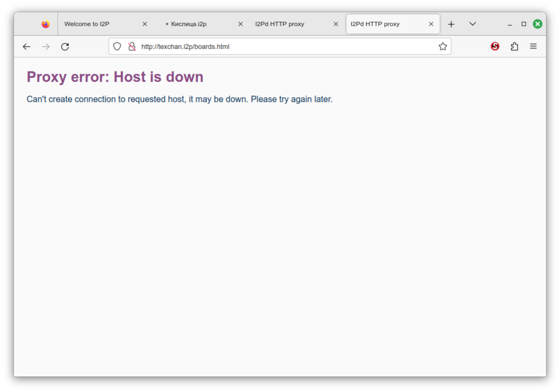Expand the list all tabs chevron
The height and width of the screenshot is (392, 560).
(x=473, y=24)
